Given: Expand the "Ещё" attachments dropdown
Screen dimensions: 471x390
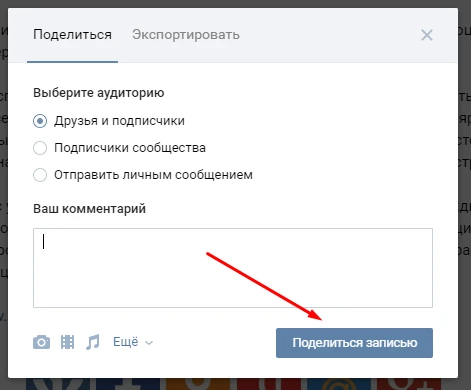Looking at the screenshot, I should point(133,342).
